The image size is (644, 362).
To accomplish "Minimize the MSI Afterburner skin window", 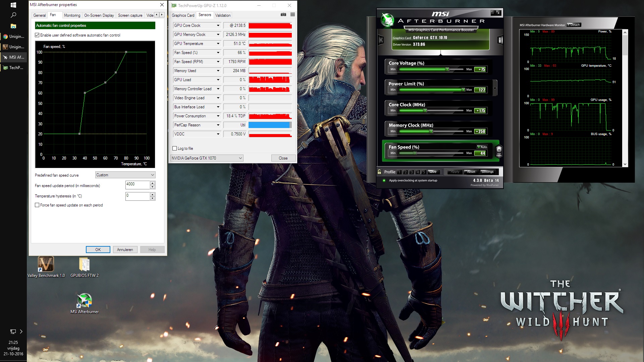I will click(x=493, y=13).
